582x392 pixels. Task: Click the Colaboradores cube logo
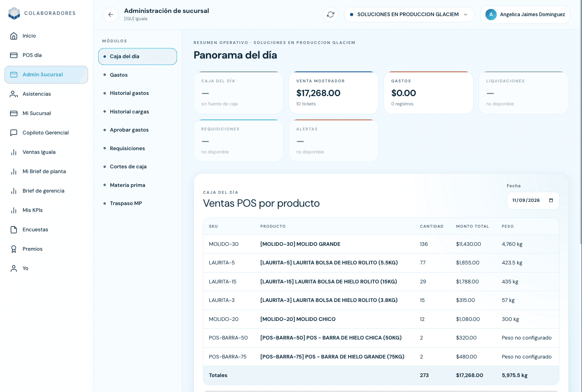pos(14,13)
